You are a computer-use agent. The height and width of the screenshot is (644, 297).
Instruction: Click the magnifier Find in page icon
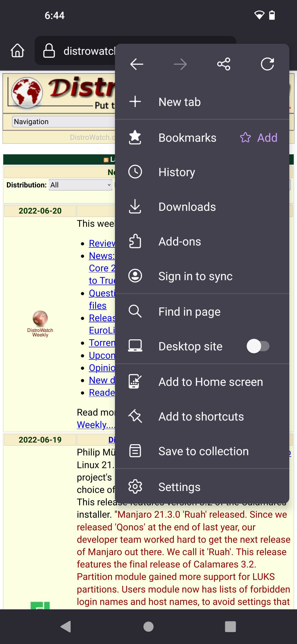click(135, 311)
